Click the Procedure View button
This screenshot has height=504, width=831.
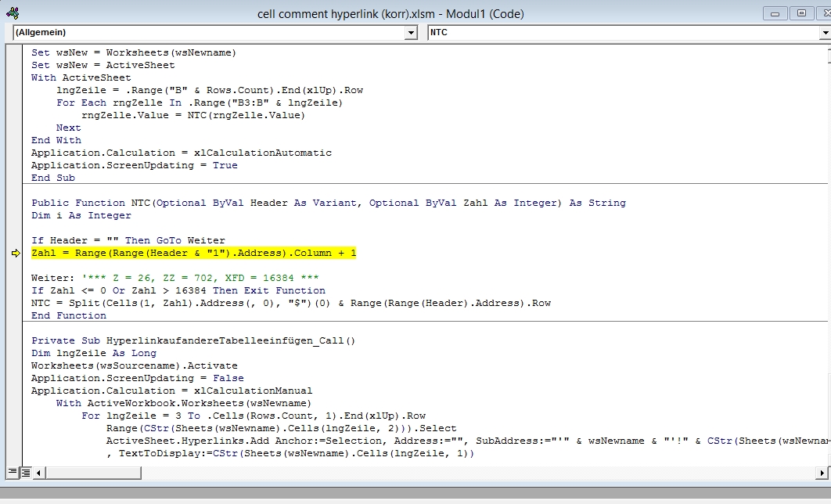pyautogui.click(x=12, y=473)
